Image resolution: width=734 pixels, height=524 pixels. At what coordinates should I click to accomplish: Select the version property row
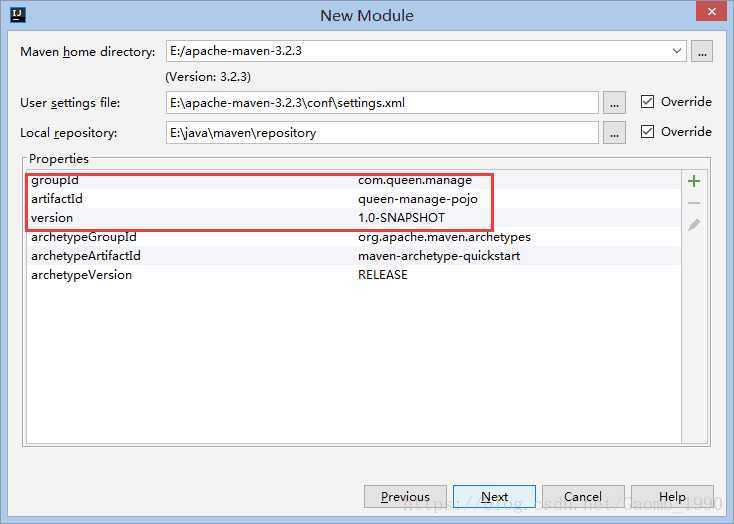(353, 218)
